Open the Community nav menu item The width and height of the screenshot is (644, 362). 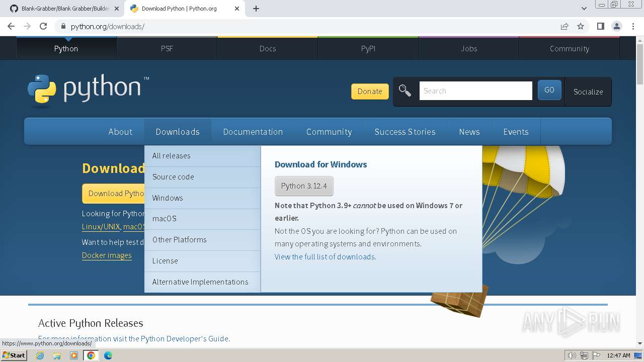click(x=329, y=132)
